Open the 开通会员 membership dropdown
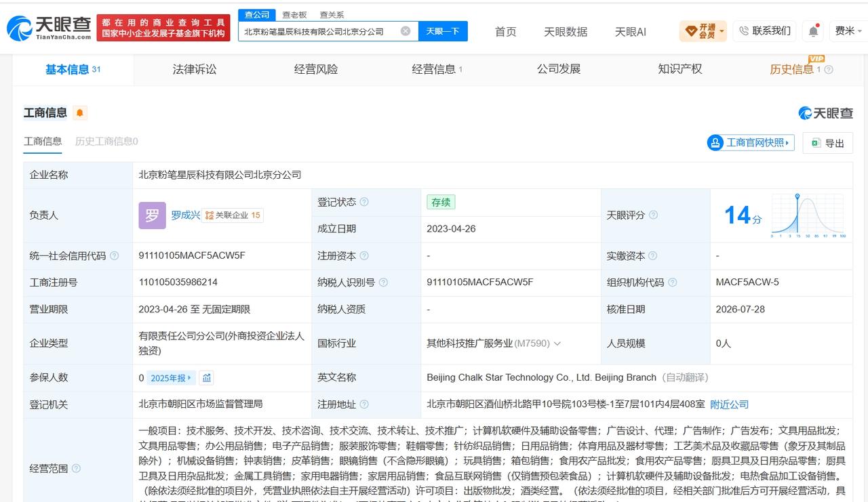Image resolution: width=868 pixels, height=502 pixels. (x=703, y=31)
